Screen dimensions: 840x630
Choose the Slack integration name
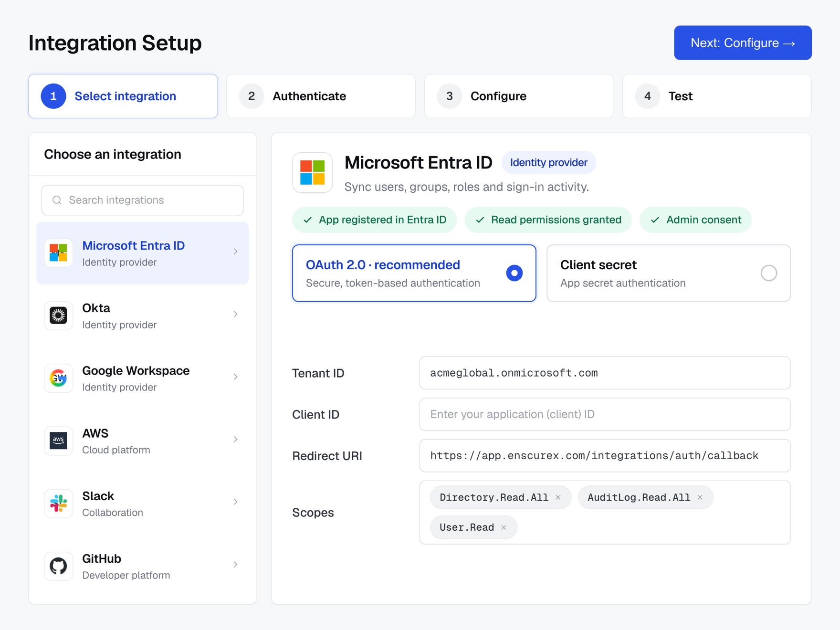(x=98, y=496)
